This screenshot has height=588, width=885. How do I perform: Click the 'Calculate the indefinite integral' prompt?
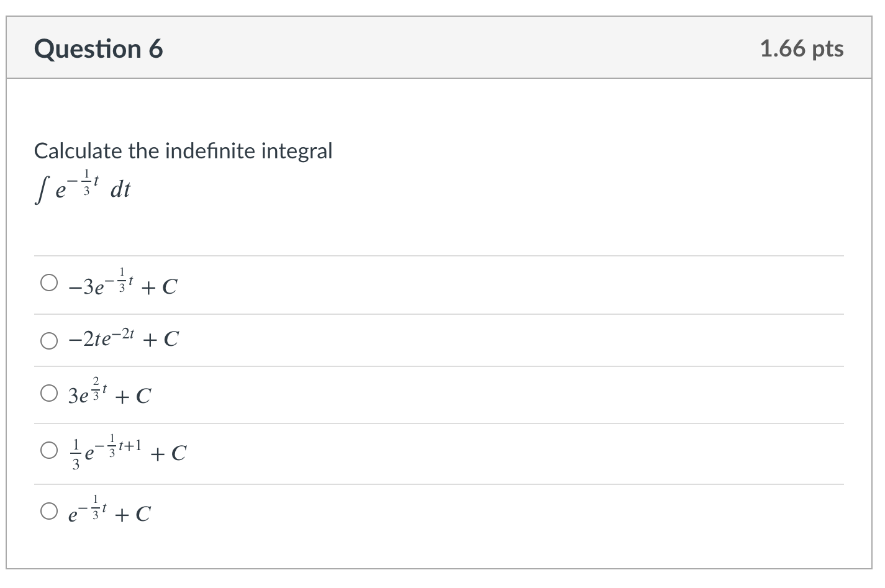tap(183, 150)
